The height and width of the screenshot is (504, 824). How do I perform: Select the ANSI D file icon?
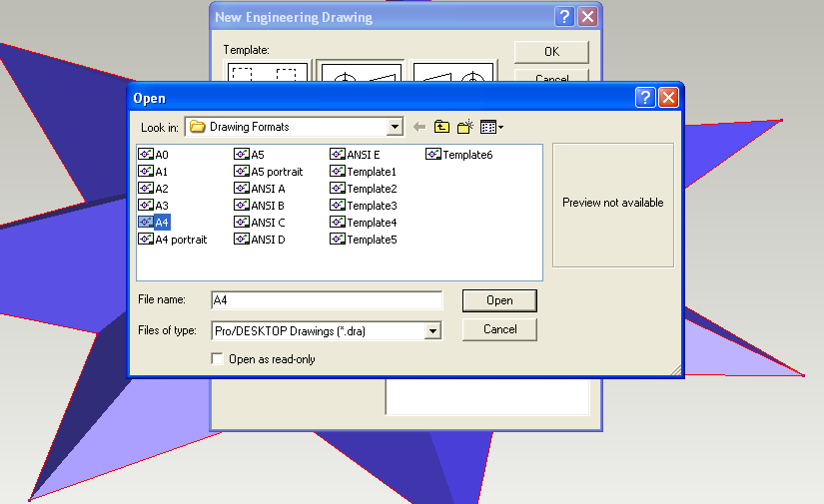click(242, 239)
